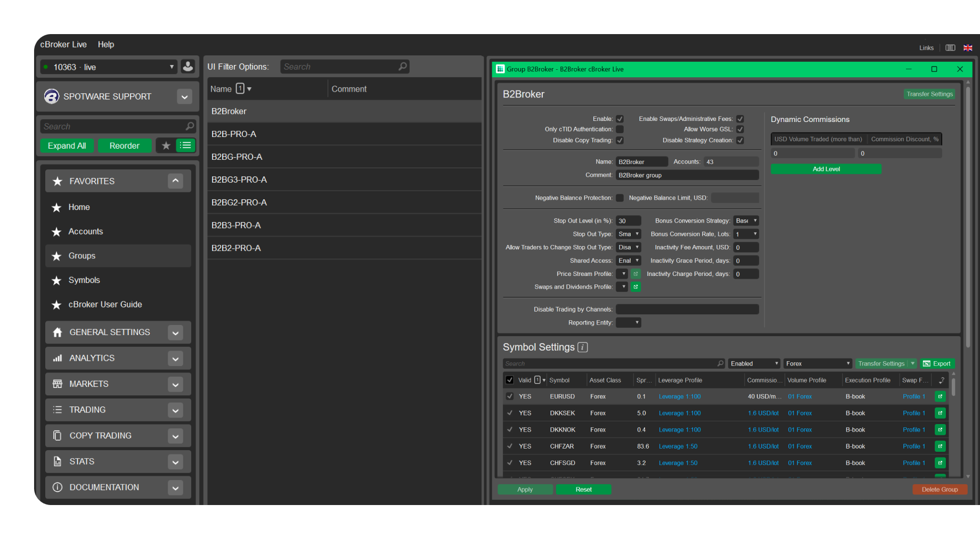Image resolution: width=980 pixels, height=537 pixels.
Task: Open the Documentation section in sidebar
Action: click(118, 487)
